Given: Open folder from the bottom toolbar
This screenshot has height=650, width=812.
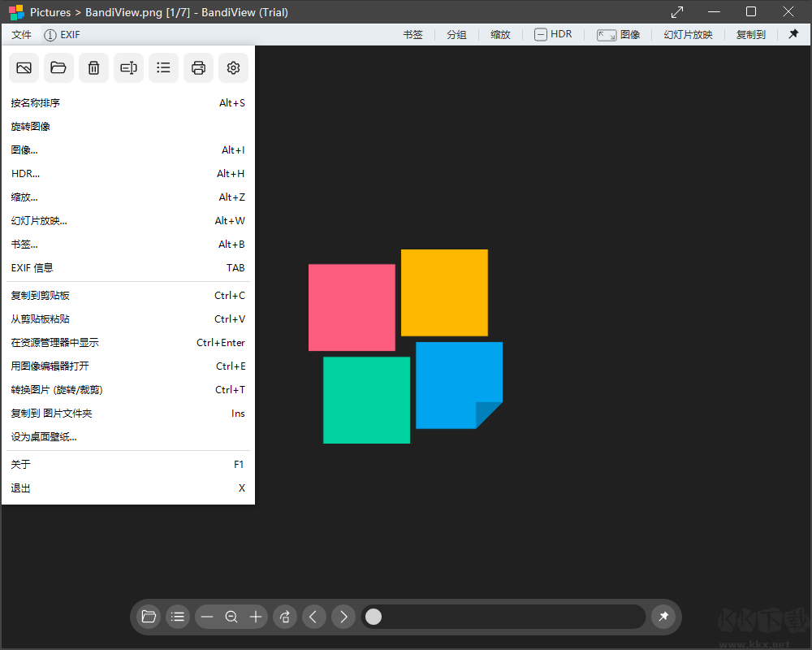Looking at the screenshot, I should tap(149, 617).
